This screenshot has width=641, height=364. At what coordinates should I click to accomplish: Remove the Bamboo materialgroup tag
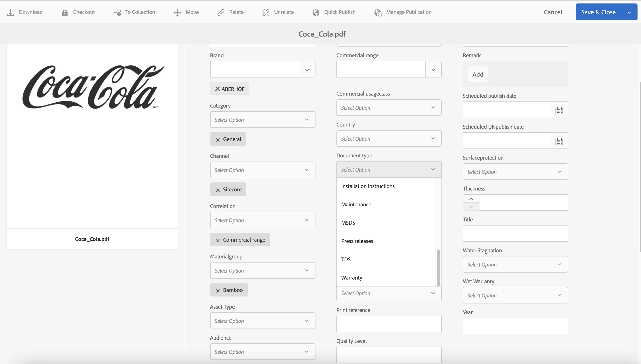pyautogui.click(x=218, y=290)
